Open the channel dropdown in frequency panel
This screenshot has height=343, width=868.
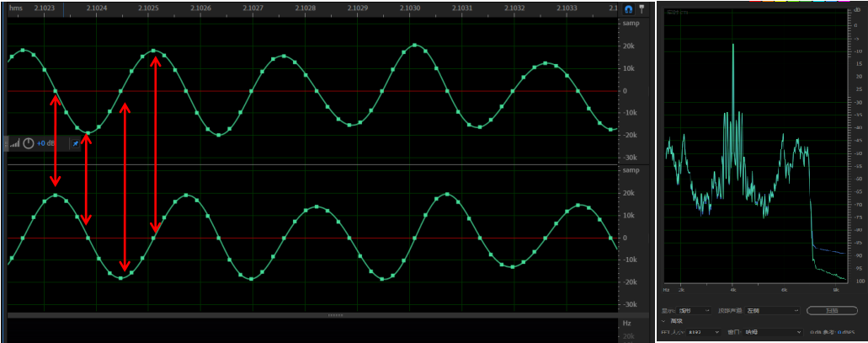(771, 310)
